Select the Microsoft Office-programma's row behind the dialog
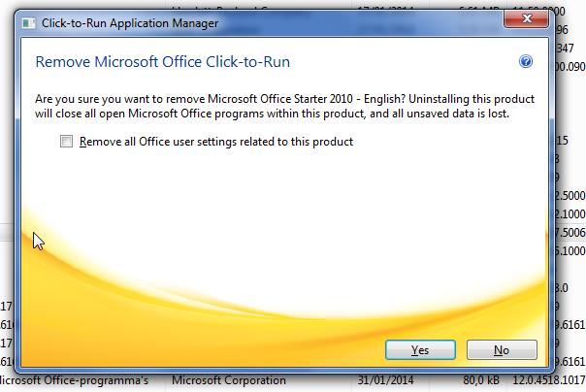The image size is (586, 392). [293, 381]
